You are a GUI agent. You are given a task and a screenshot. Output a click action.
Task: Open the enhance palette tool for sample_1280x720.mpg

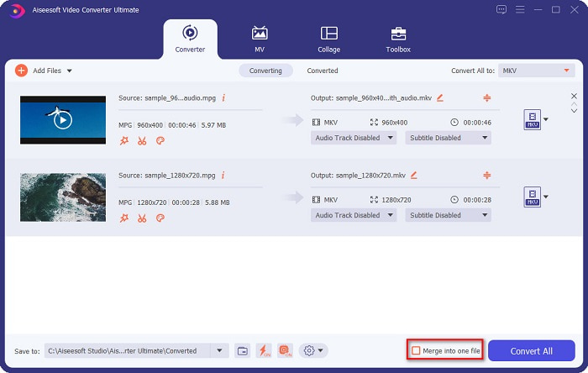point(160,218)
